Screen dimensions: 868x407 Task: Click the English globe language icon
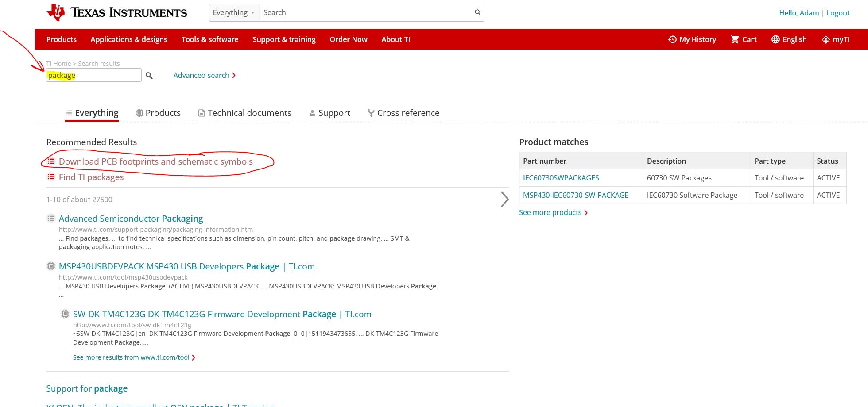[775, 39]
